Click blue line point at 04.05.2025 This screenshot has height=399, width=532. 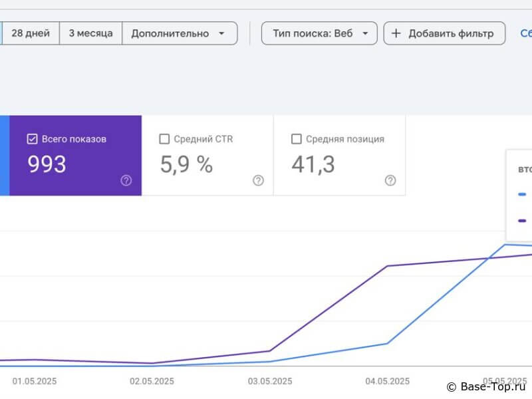(388, 343)
